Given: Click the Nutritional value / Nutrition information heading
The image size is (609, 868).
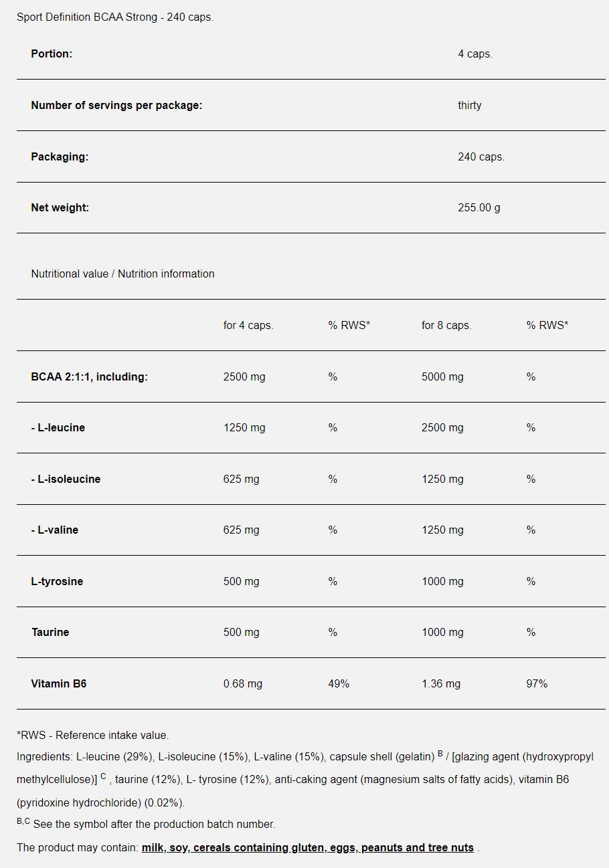Looking at the screenshot, I should [x=122, y=274].
